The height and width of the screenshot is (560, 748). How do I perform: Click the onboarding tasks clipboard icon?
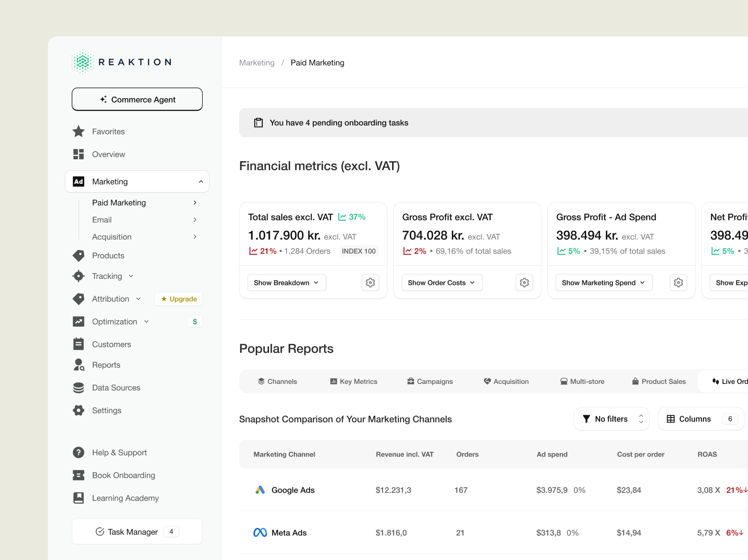click(258, 123)
